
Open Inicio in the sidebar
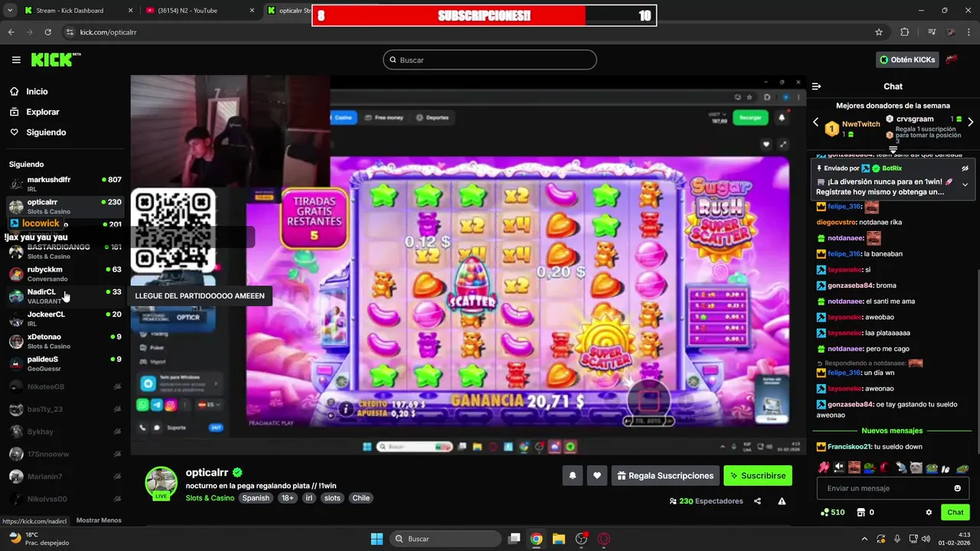click(37, 91)
